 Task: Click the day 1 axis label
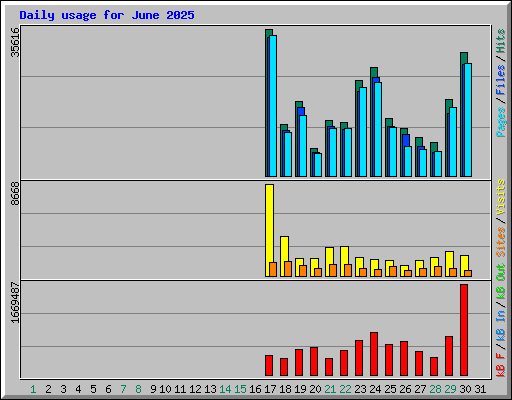pos(33,389)
